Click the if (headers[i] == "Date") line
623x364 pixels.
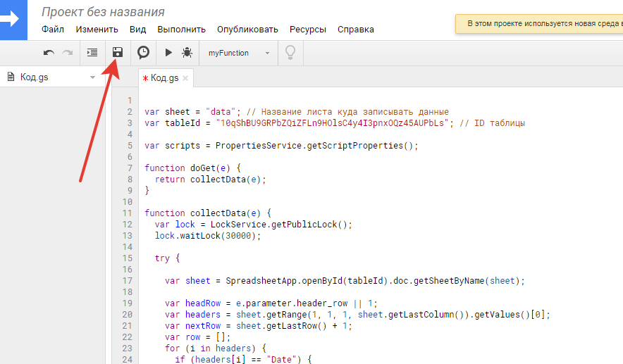244,359
